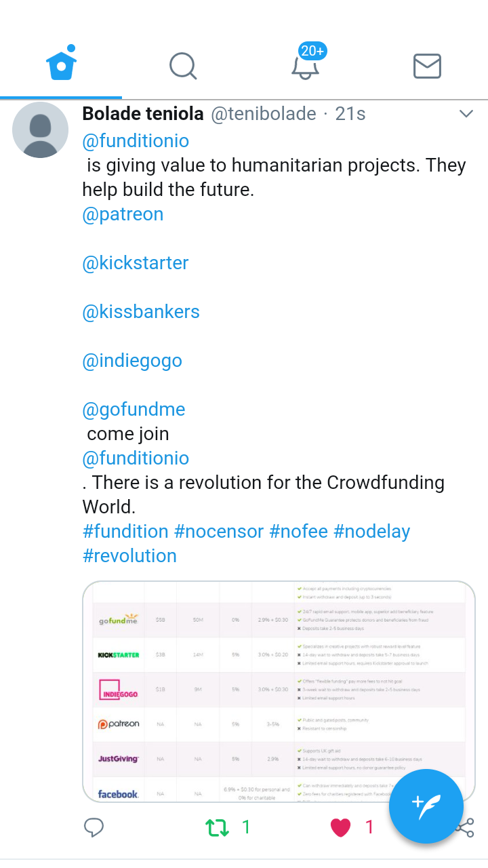
Task: Open the @patreon mention link
Action: pos(123,214)
